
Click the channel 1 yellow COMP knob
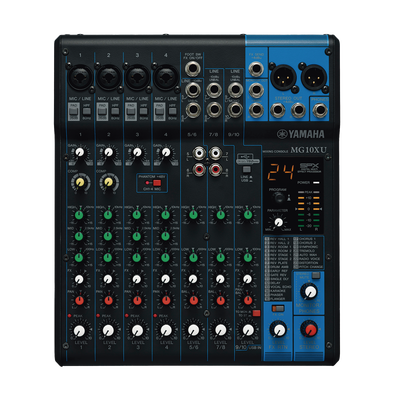coord(79,182)
